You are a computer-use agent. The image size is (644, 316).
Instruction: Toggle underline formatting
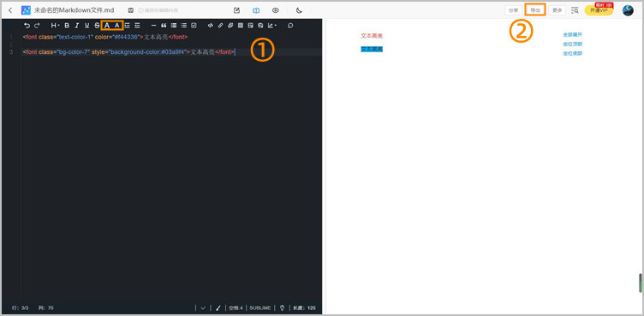[86, 26]
